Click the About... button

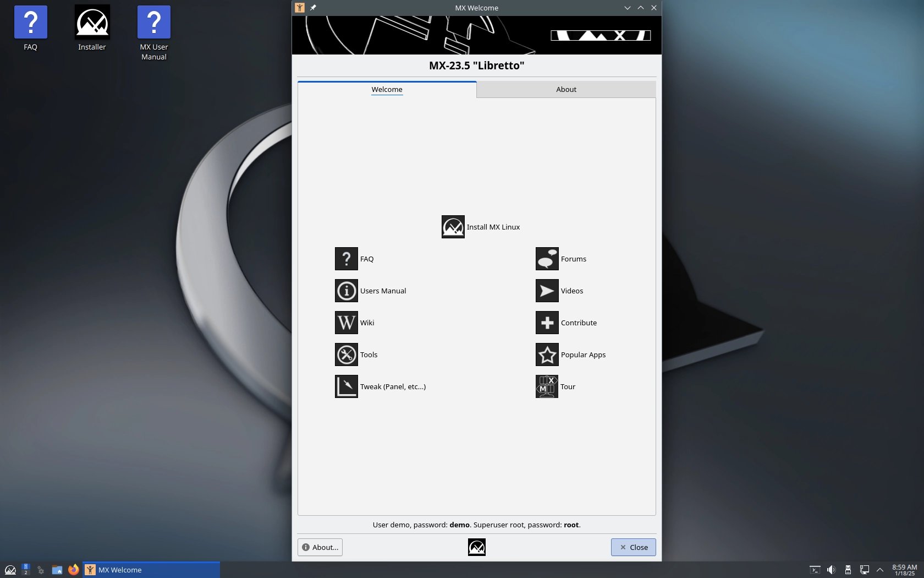pyautogui.click(x=320, y=547)
